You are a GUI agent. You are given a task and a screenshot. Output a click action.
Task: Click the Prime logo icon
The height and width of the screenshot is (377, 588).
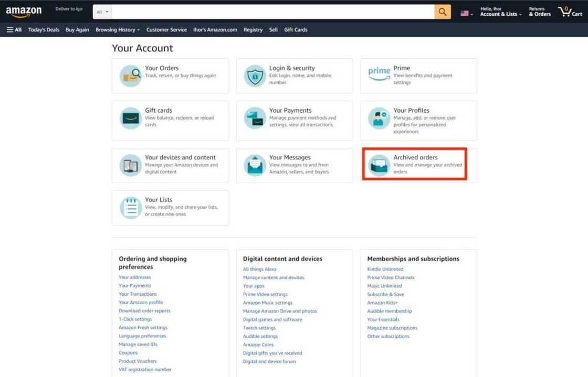tap(379, 73)
